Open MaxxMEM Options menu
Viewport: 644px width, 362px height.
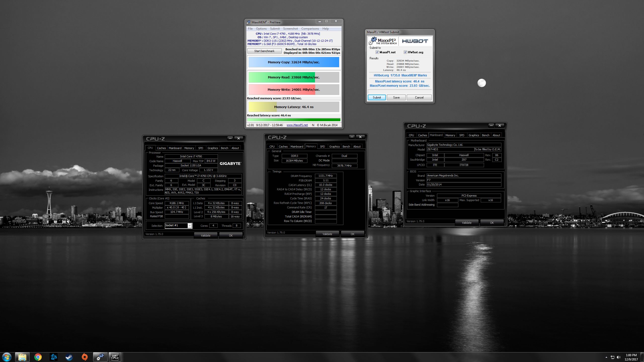tap(261, 29)
